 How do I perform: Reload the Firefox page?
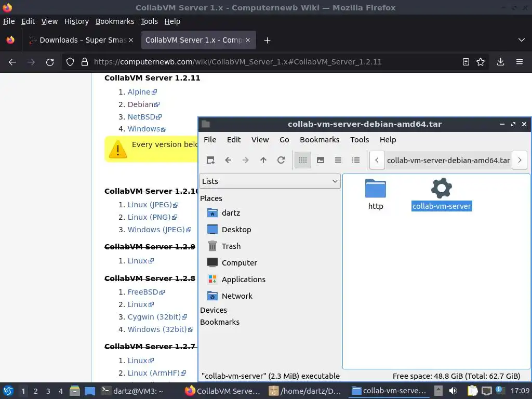pos(50,62)
